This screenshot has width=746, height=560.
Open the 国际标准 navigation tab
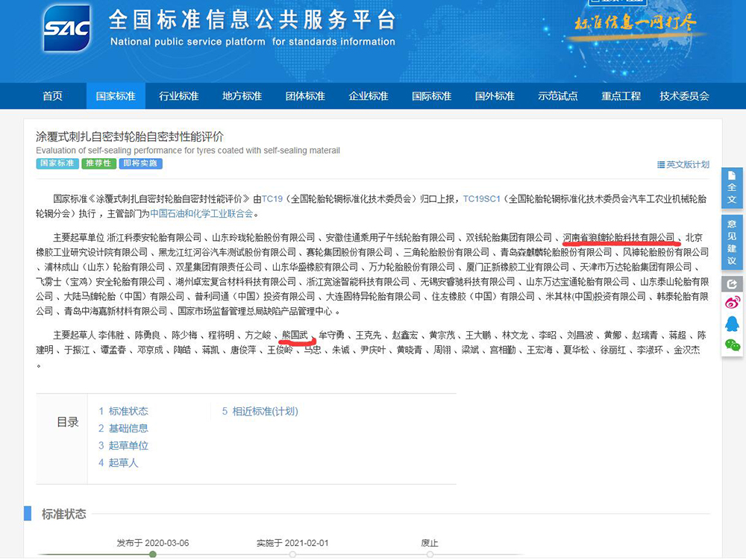pyautogui.click(x=431, y=96)
